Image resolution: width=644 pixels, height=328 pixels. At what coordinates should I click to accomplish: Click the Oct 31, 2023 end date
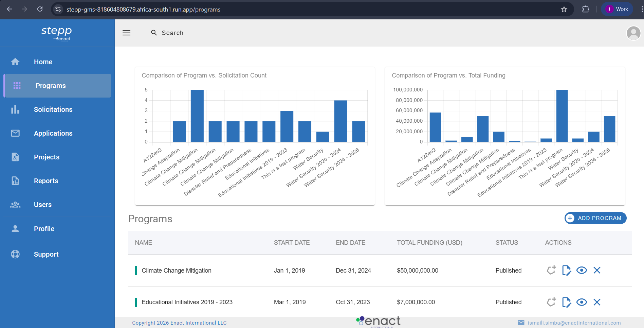coord(353,302)
